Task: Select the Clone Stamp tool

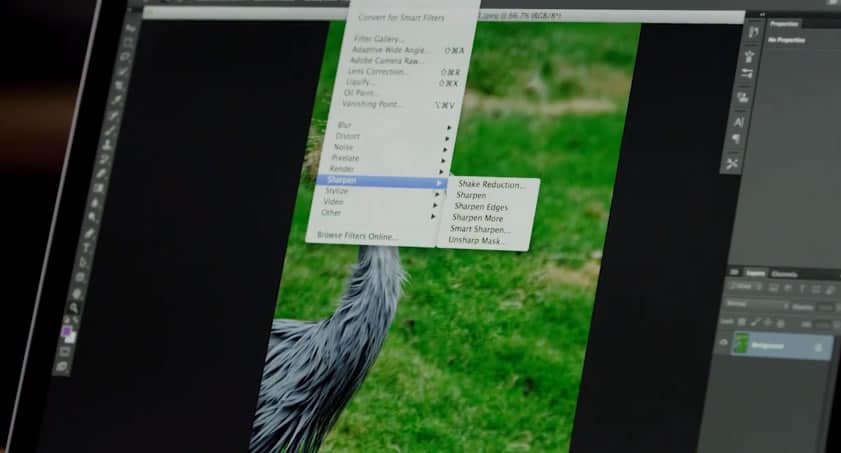Action: 107,145
